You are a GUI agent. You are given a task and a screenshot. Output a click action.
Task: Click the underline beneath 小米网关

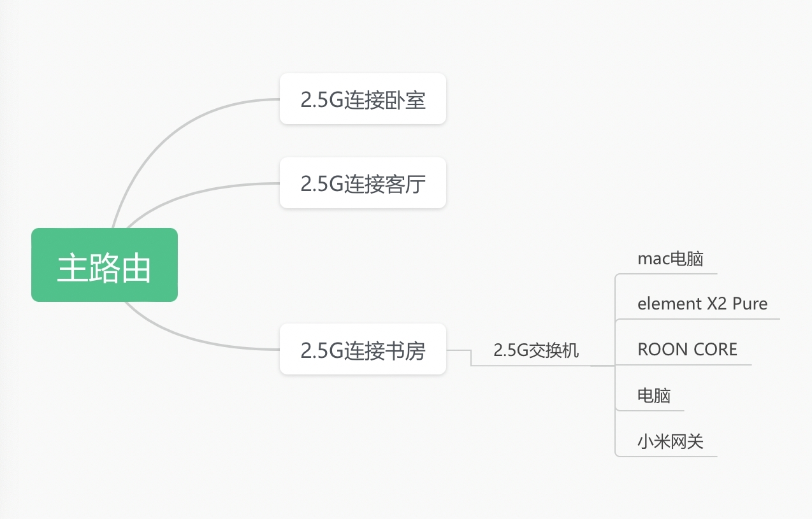click(x=669, y=456)
